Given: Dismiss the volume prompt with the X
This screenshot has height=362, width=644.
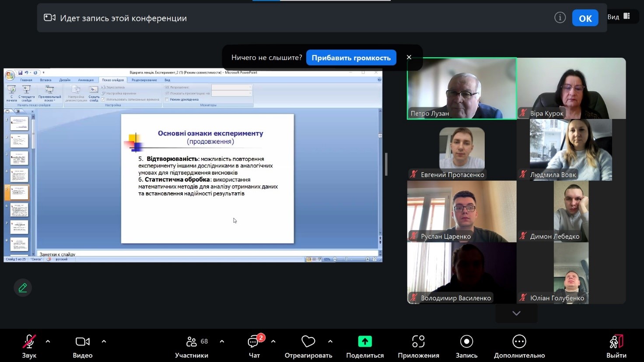Looking at the screenshot, I should (409, 57).
